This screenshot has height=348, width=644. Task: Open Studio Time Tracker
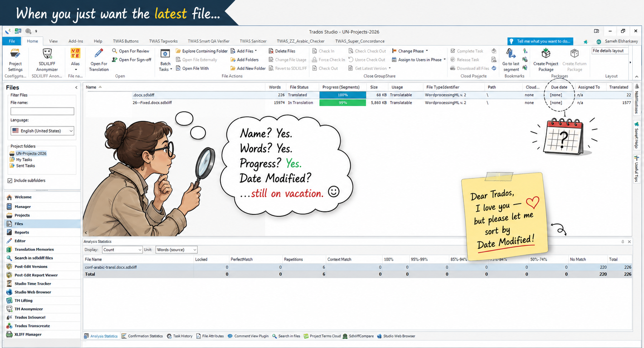43,283
